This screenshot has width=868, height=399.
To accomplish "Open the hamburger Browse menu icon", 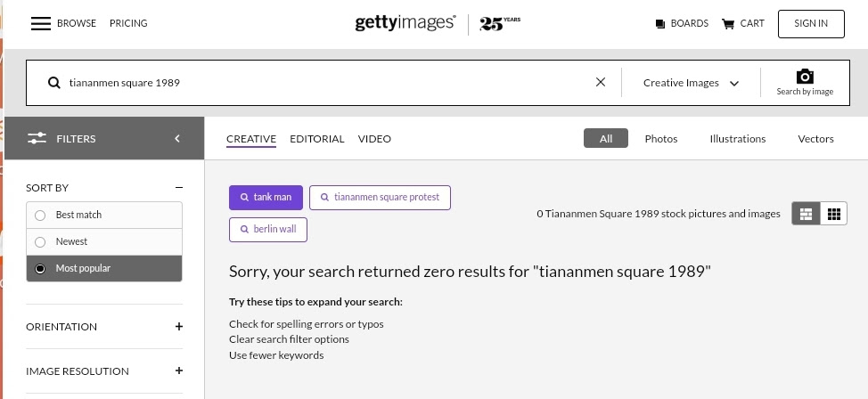I will tap(40, 23).
